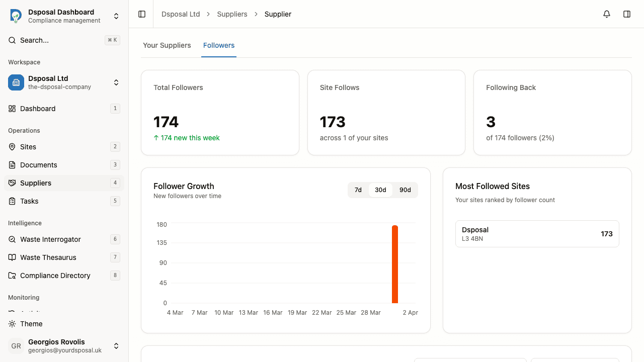The width and height of the screenshot is (644, 362).
Task: Select the Followers tab
Action: point(218,45)
